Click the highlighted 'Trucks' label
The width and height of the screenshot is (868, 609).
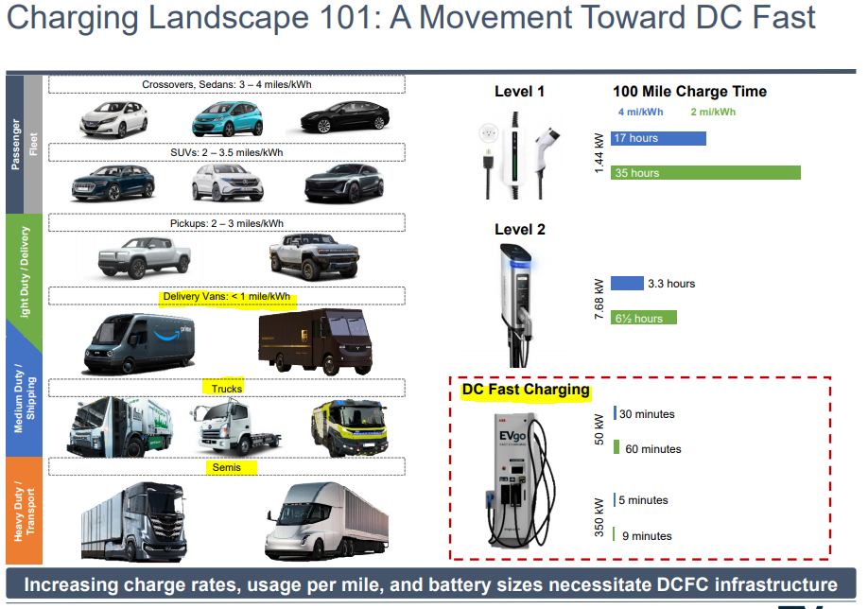tap(226, 389)
